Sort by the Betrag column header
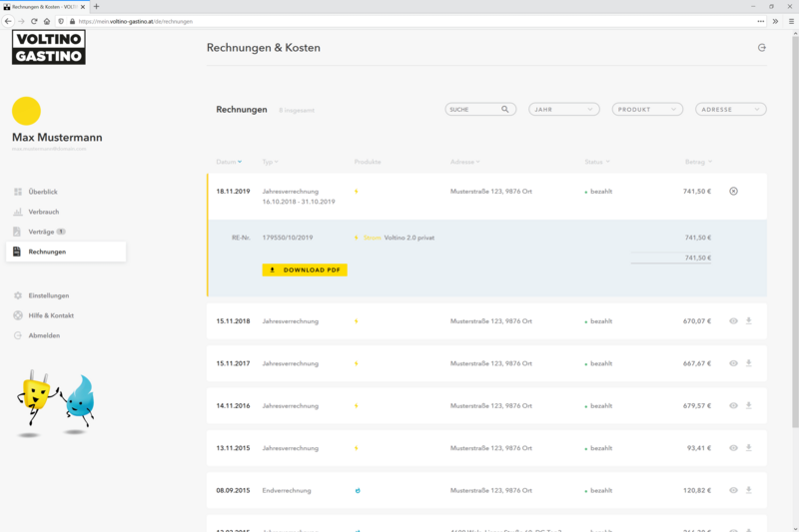The image size is (799, 532). (x=698, y=162)
